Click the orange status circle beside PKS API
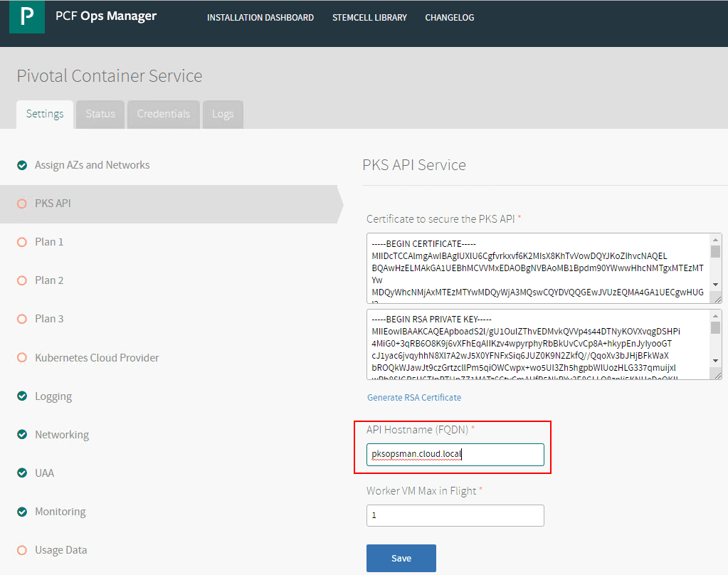 point(22,204)
